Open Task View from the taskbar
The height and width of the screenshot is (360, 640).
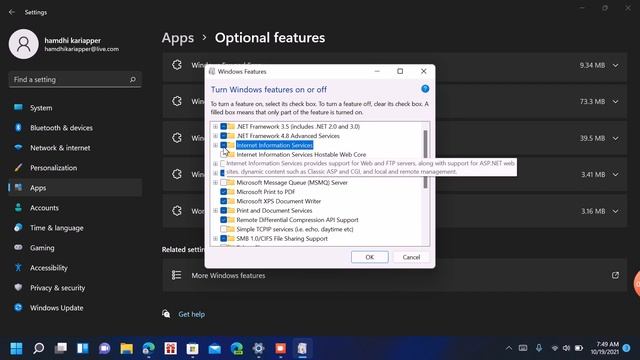click(61, 348)
